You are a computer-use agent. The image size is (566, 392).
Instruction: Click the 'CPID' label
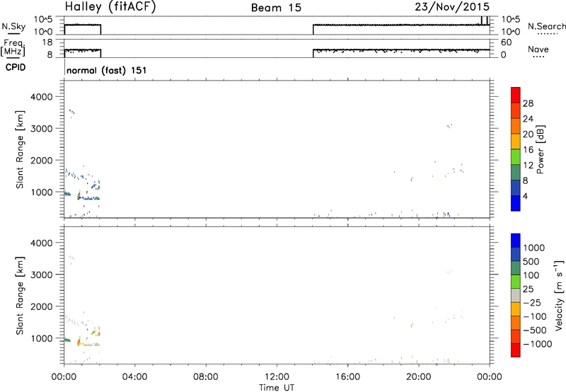point(16,67)
